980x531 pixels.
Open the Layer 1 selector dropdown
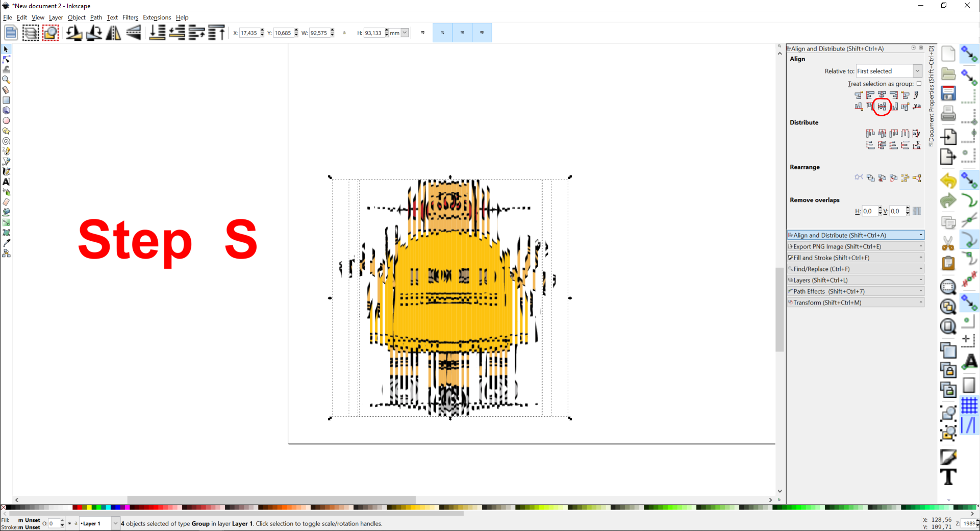click(99, 523)
